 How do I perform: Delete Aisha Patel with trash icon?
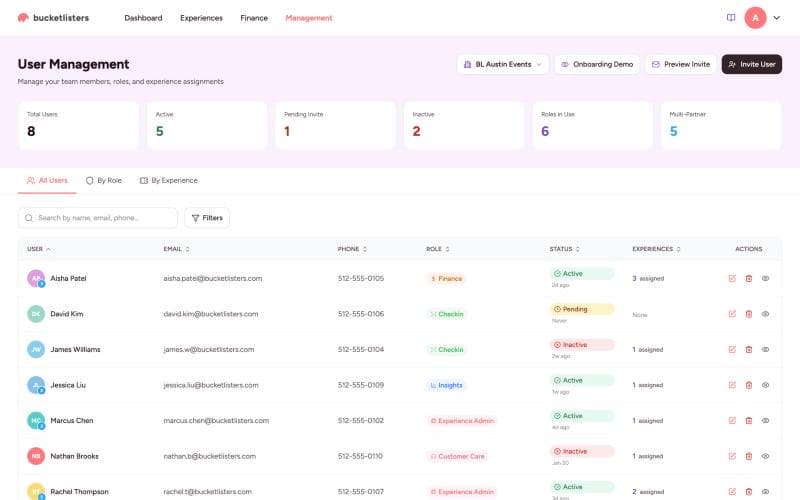coord(748,279)
